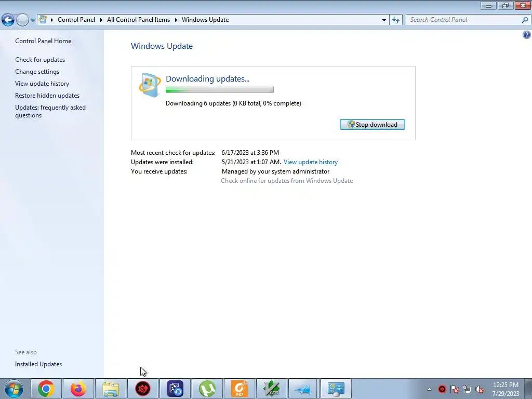Open Installed Updates link

[x=38, y=364]
